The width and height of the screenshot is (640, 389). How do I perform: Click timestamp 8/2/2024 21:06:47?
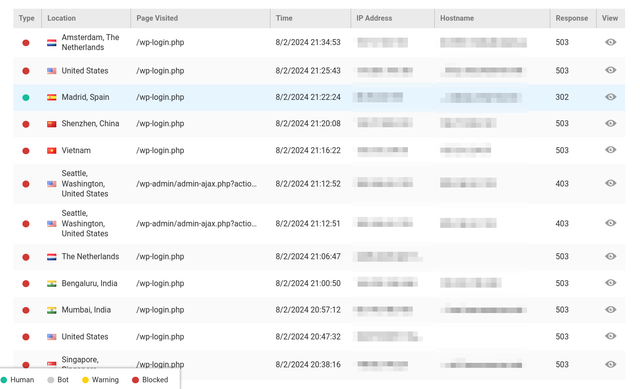point(308,257)
